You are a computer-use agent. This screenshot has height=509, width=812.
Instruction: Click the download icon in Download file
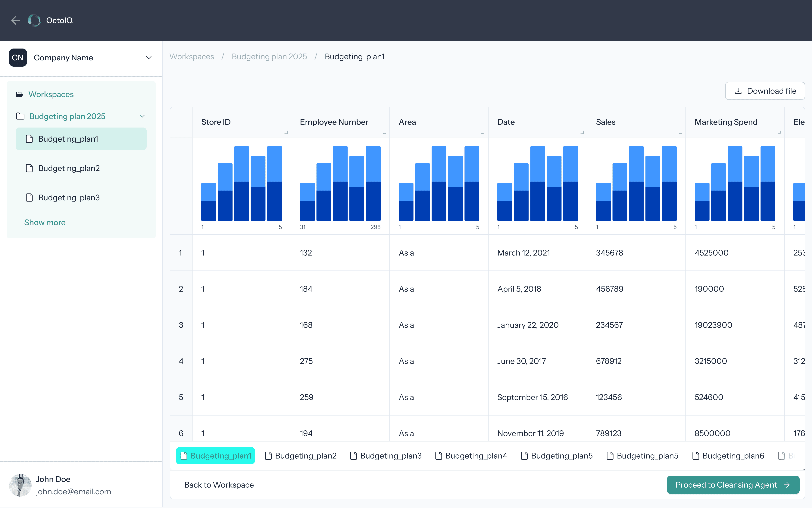738,91
